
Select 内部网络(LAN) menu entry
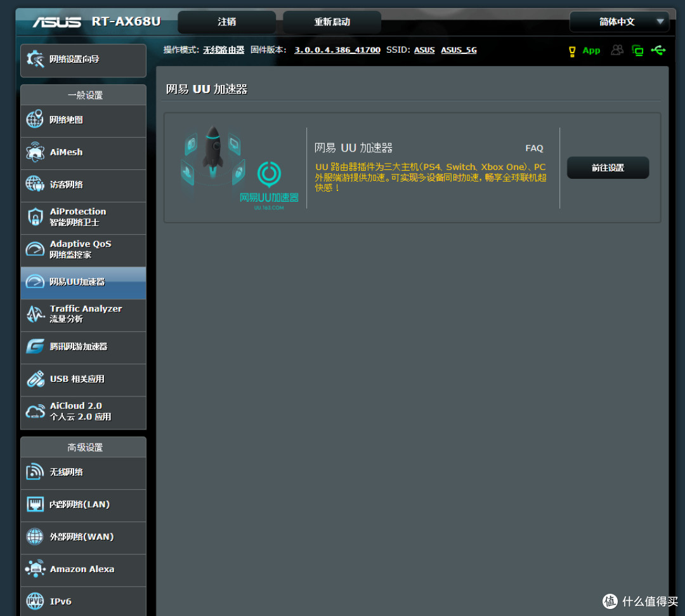(x=83, y=505)
